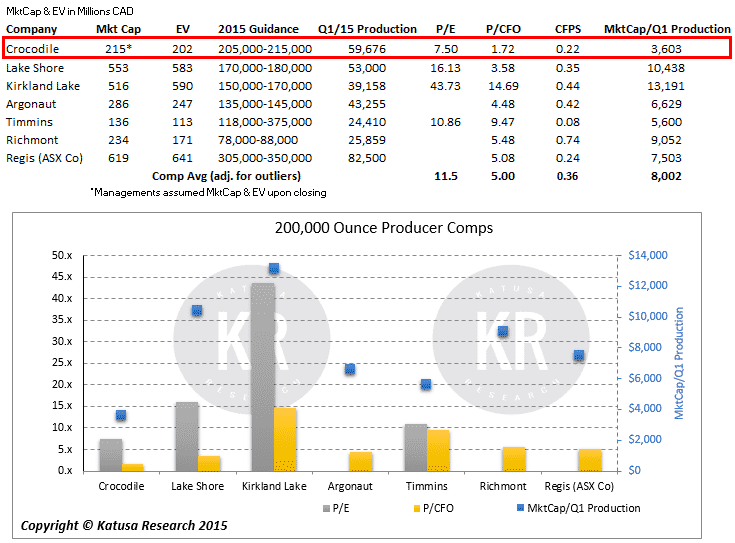The image size is (735, 543).
Task: Select Richmont in the company column
Action: tap(32, 140)
